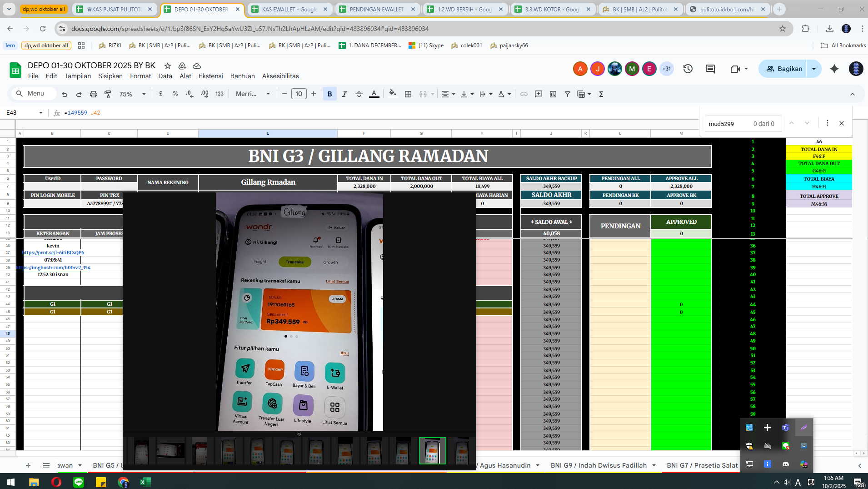This screenshot has width=868, height=489.
Task: Open imghostr.com link cell
Action: [x=53, y=267]
